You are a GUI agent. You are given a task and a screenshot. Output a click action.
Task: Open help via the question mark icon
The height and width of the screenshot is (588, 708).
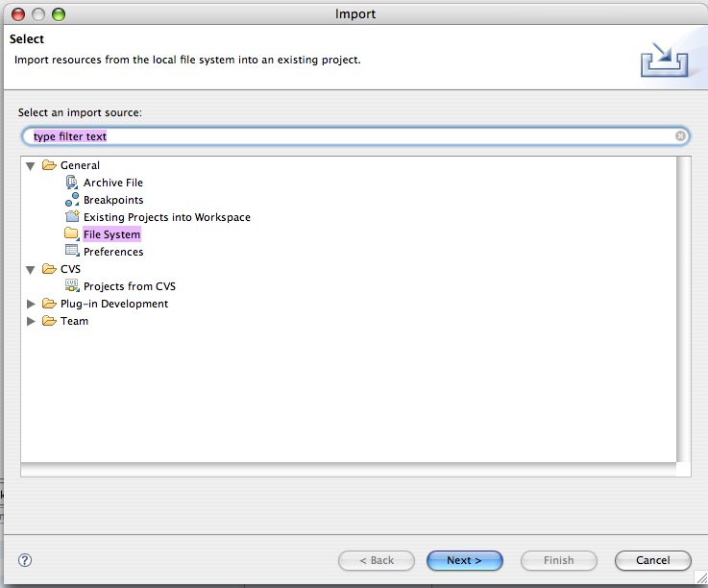tap(25, 560)
